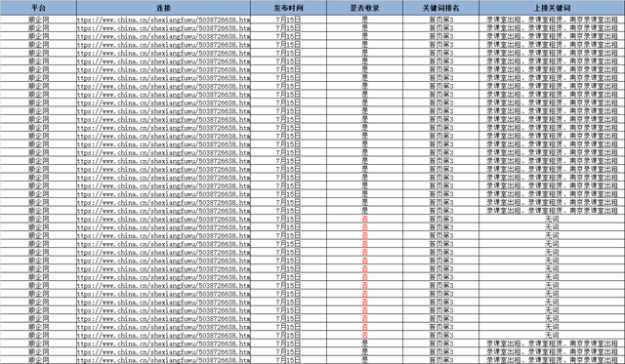
Task: Open the URL link in the bottom row
Action: tap(163, 360)
